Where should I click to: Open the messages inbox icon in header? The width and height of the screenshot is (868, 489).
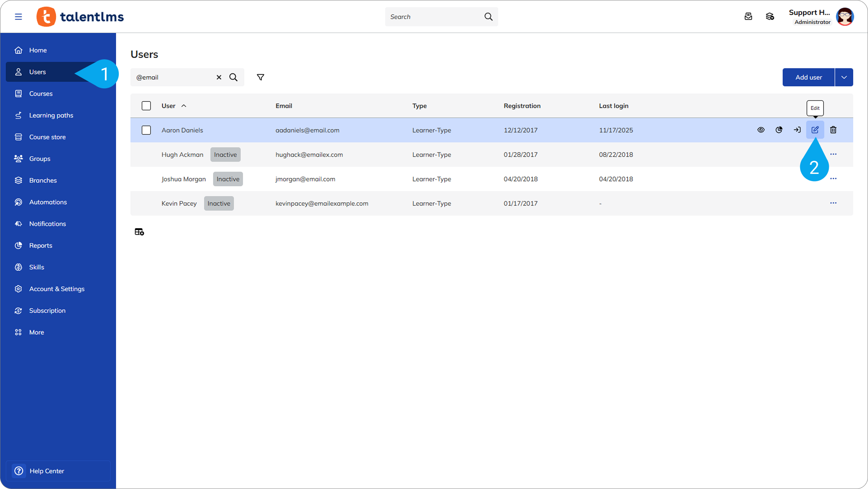pyautogui.click(x=748, y=17)
